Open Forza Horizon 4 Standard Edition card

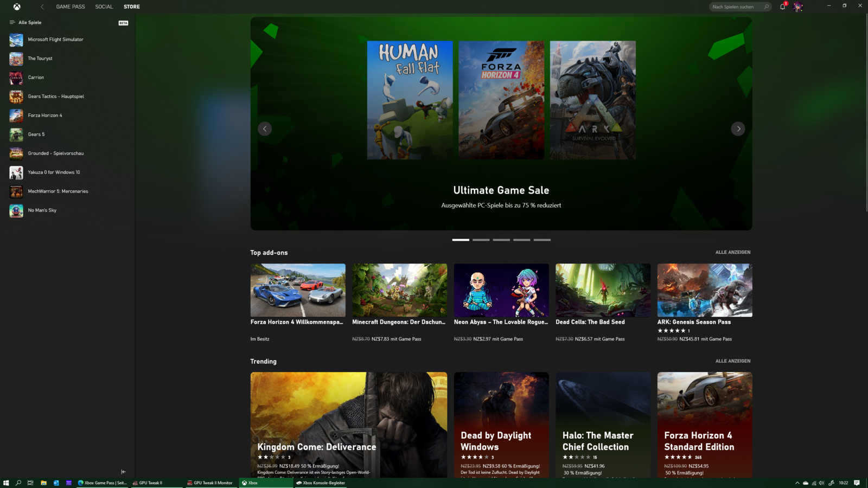(x=705, y=425)
